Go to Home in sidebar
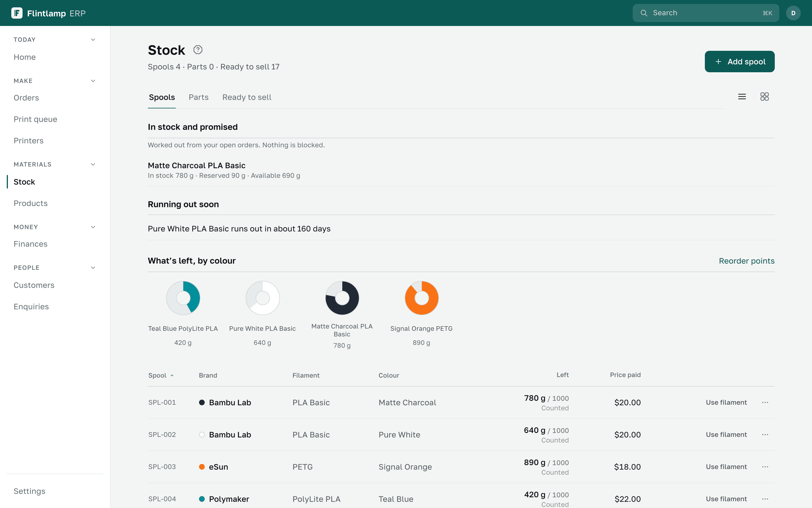This screenshot has width=812, height=508. pos(25,57)
